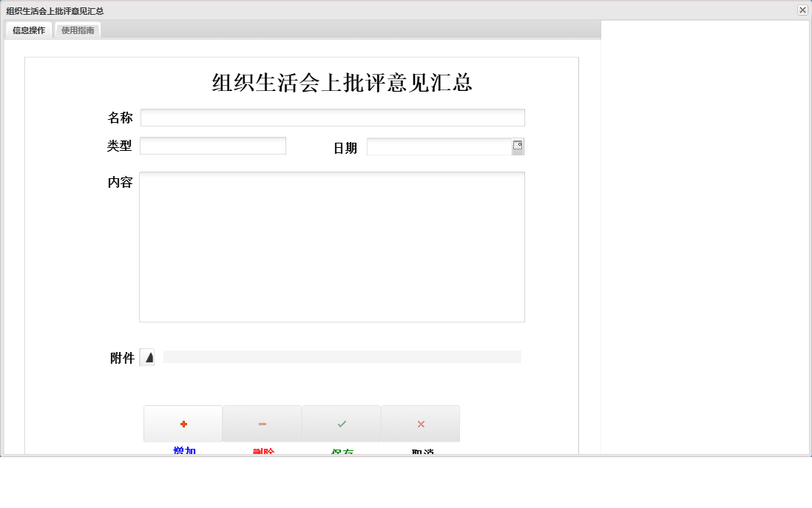Click the red X icon above 取消

[420, 423]
